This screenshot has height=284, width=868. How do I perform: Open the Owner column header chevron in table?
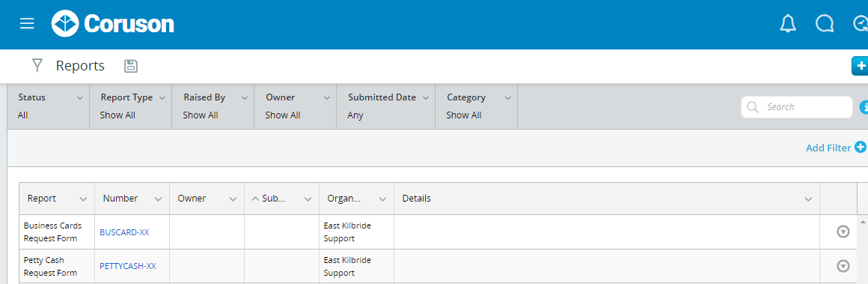233,199
